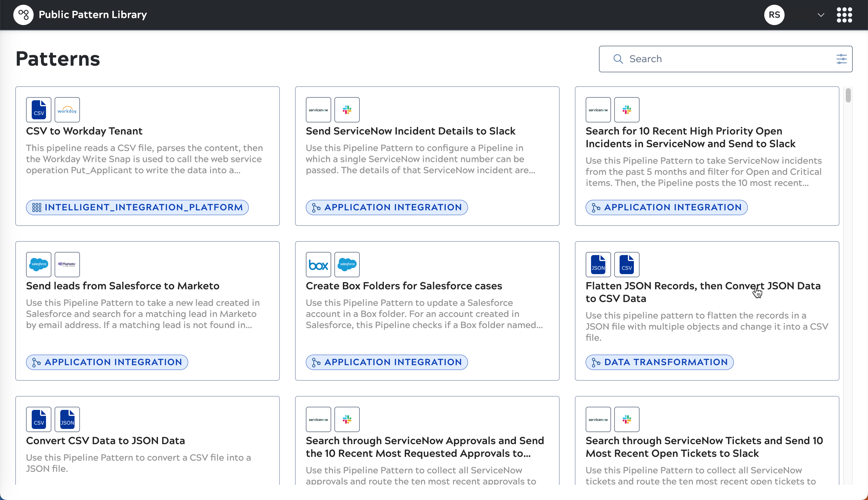This screenshot has height=500, width=868.
Task: Select the Workday app icon
Action: (67, 109)
